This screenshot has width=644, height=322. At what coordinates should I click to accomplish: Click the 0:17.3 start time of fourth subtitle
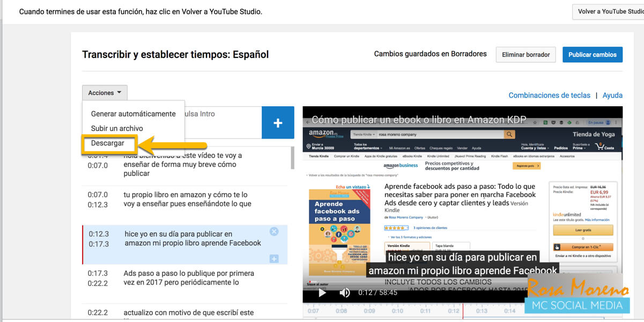[98, 273]
